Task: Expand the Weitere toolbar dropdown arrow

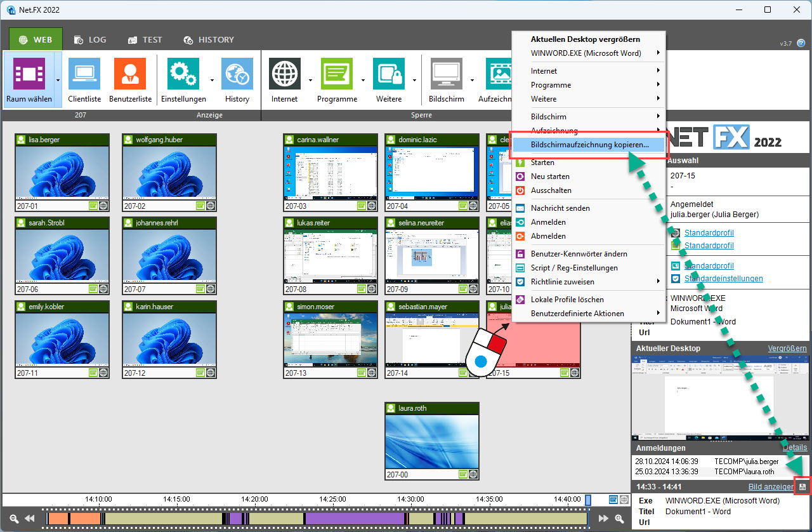Action: click(414, 80)
